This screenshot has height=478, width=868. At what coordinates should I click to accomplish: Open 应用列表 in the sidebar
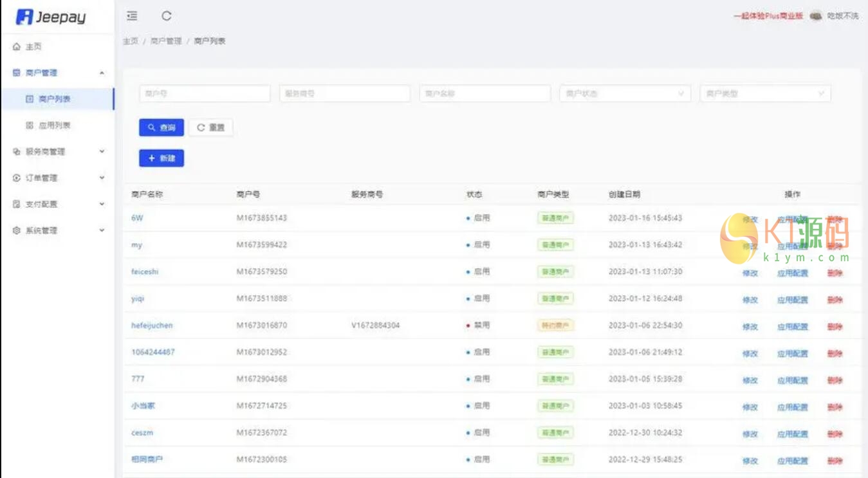pos(54,125)
